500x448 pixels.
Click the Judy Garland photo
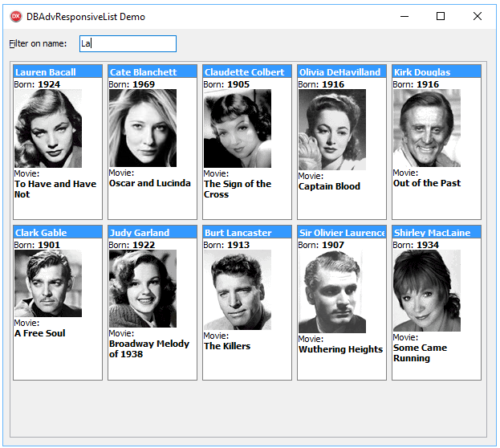(143, 289)
